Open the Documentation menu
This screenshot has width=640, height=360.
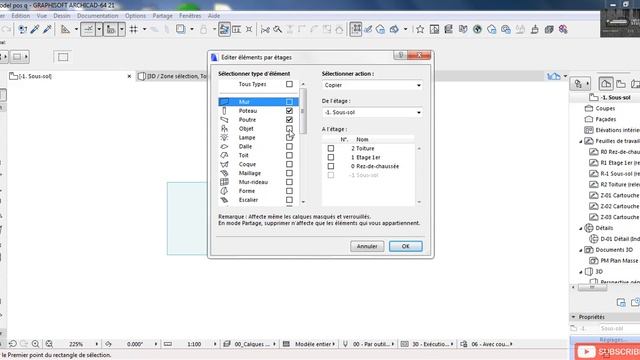point(98,16)
